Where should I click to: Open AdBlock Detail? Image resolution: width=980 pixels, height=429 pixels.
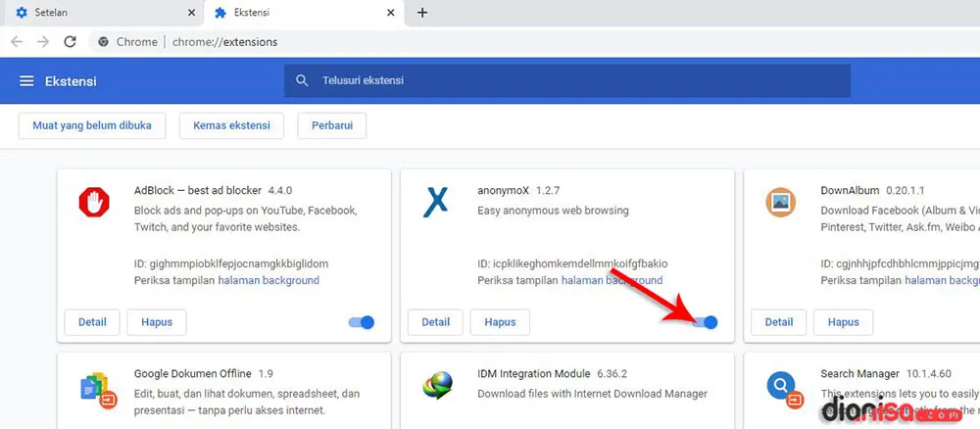[92, 322]
